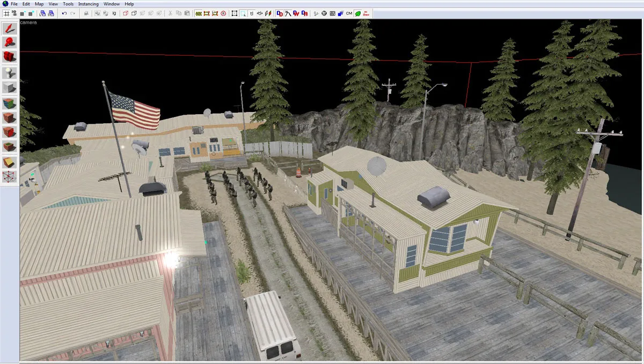Open the Instancing menu

point(89,4)
